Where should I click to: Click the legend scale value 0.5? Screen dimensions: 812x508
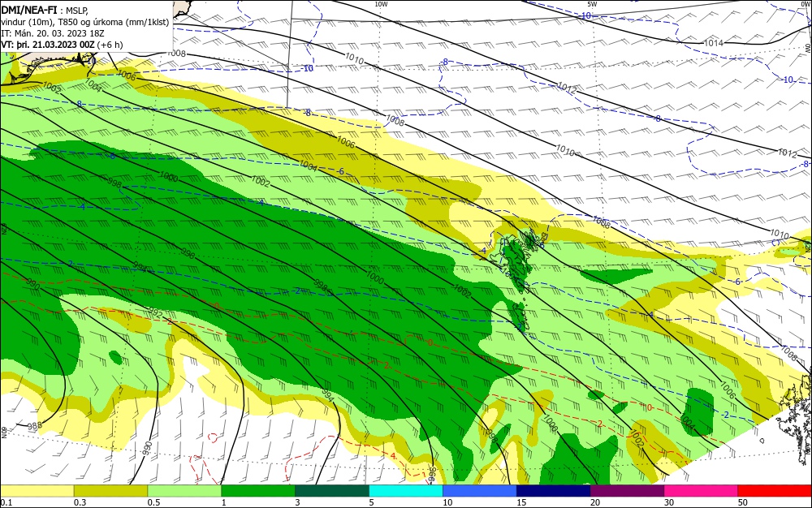(153, 502)
